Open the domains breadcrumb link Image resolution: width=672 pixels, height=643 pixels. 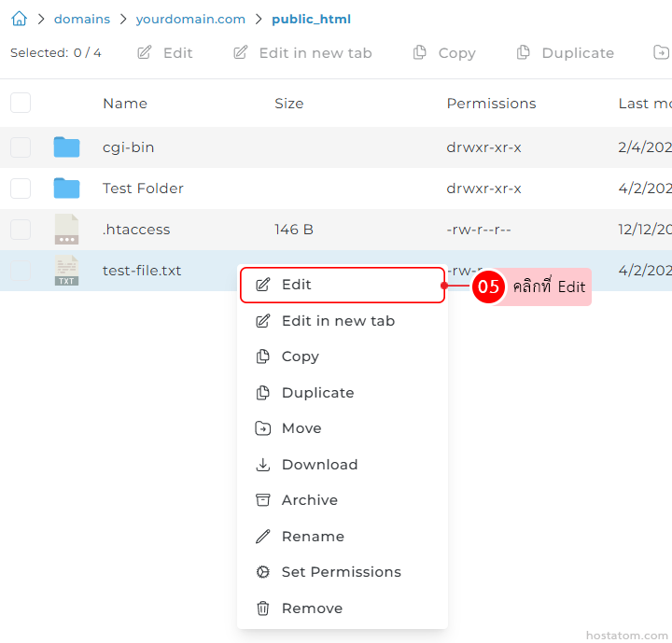coord(82,19)
